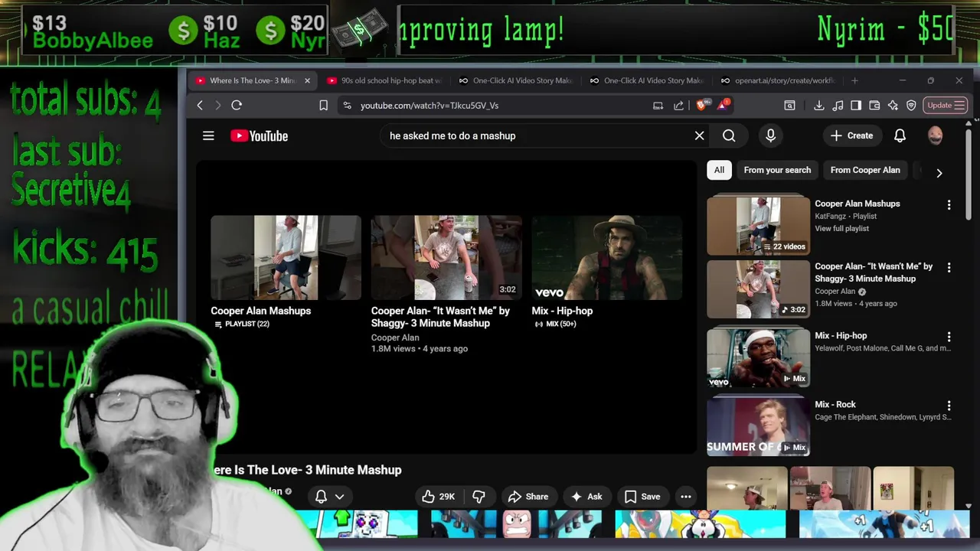Open Brave Shields lion icon
The width and height of the screenshot is (980, 551).
[x=702, y=105]
